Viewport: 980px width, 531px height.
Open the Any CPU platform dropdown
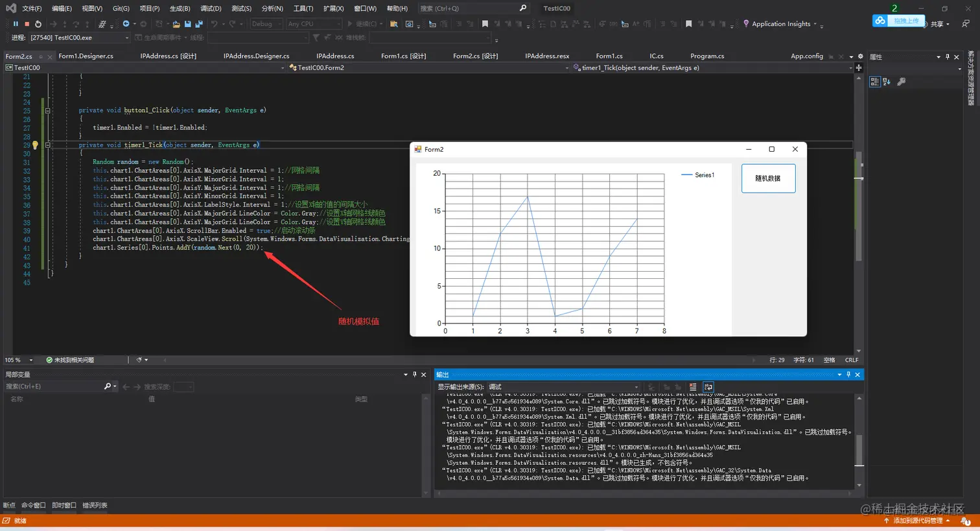pyautogui.click(x=314, y=24)
